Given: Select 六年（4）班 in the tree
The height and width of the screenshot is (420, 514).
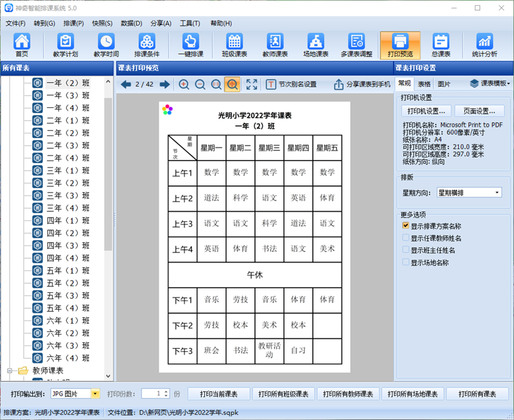Looking at the screenshot, I should 68,358.
